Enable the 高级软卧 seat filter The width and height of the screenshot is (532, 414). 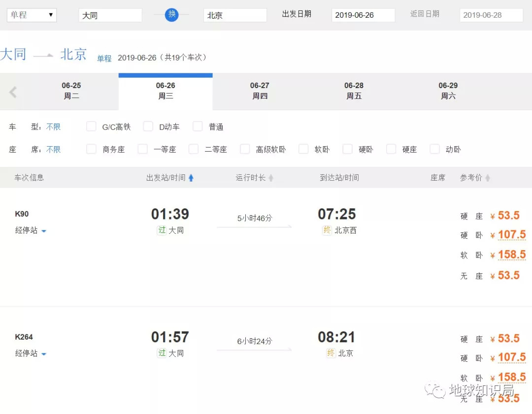pyautogui.click(x=245, y=149)
